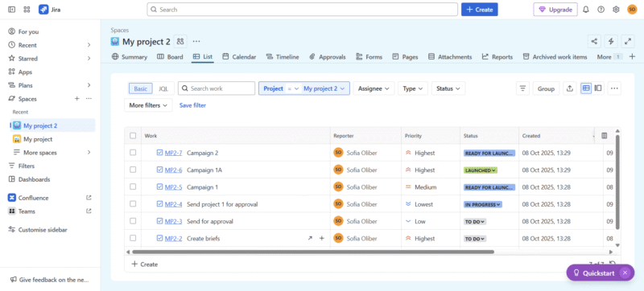Click the Group button
Image resolution: width=644 pixels, height=291 pixels.
pos(546,88)
